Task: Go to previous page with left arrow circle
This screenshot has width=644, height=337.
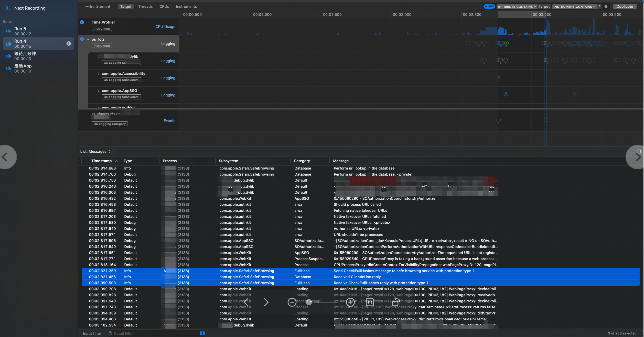Action: coord(6,157)
